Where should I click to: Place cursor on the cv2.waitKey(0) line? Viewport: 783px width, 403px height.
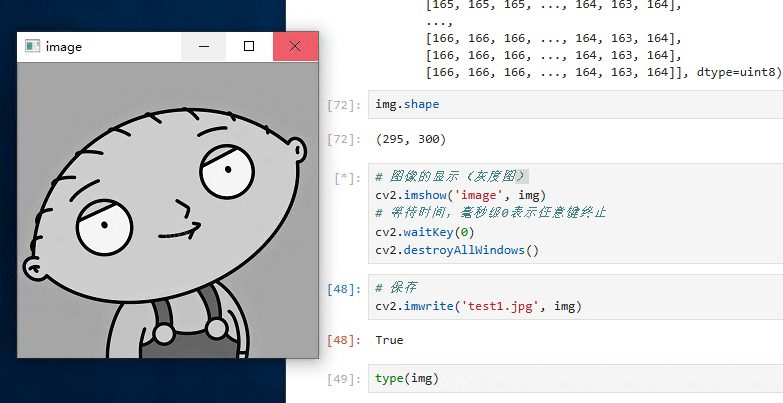[431, 231]
